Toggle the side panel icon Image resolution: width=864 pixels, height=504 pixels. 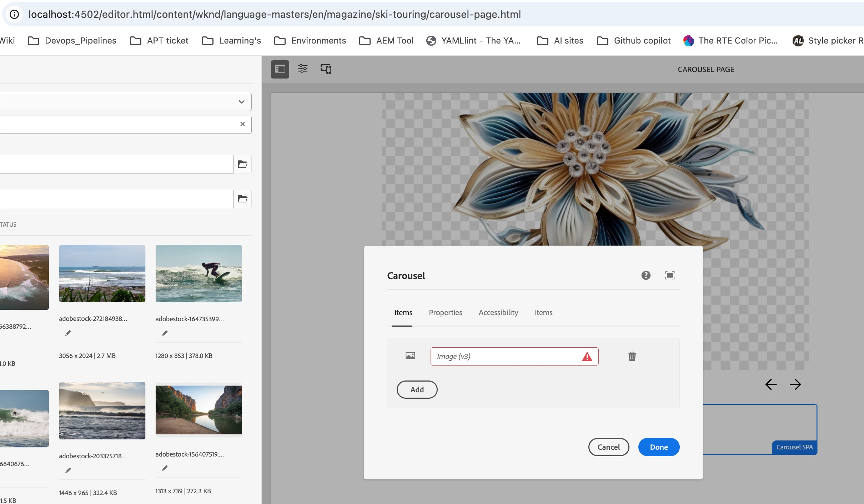point(280,69)
